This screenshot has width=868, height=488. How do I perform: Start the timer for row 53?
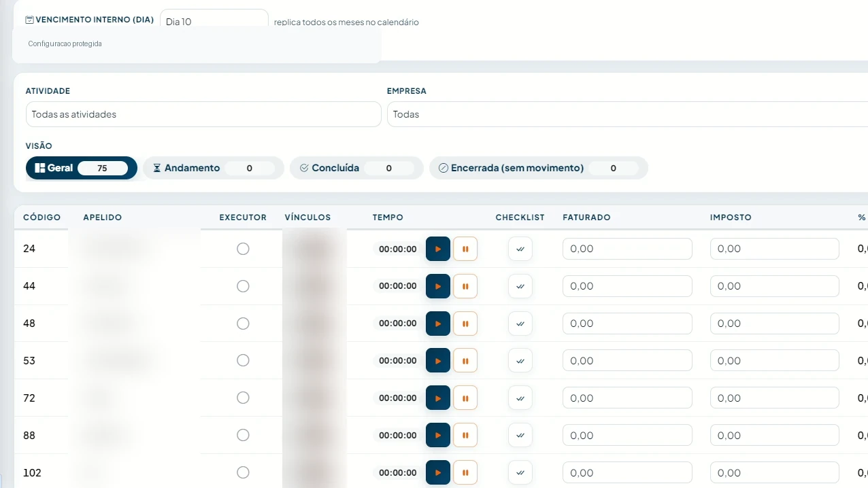[x=438, y=361]
